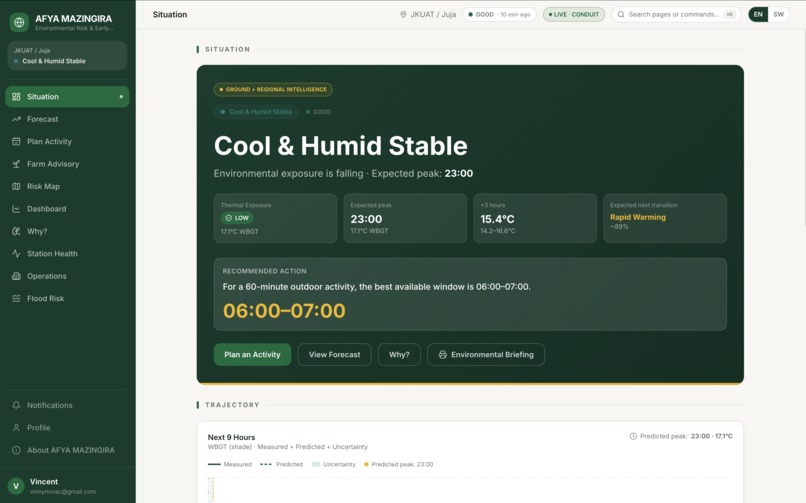Click the location pin icon near JKUAT / Juja
This screenshot has height=503, width=806.
(x=403, y=14)
